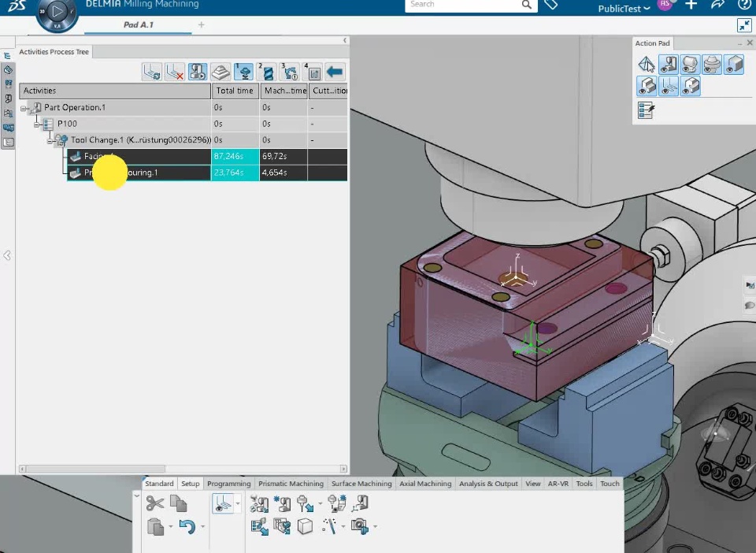
Task: Open the Surface Machining tab
Action: click(361, 484)
